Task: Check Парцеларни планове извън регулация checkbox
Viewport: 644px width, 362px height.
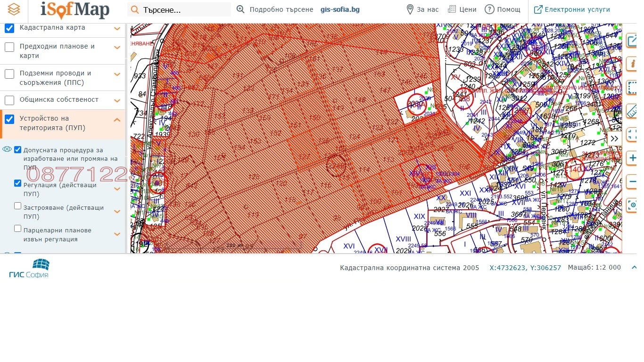Action: pyautogui.click(x=18, y=229)
